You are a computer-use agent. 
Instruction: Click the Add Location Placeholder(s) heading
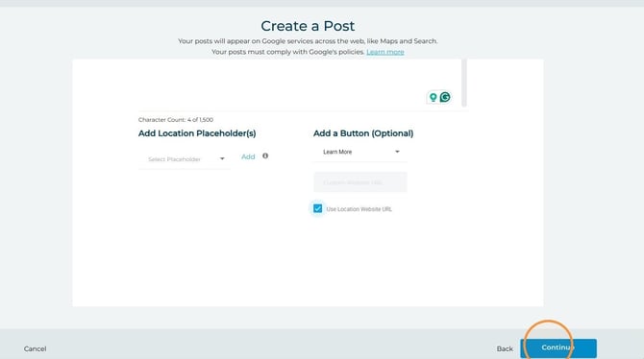(197, 133)
